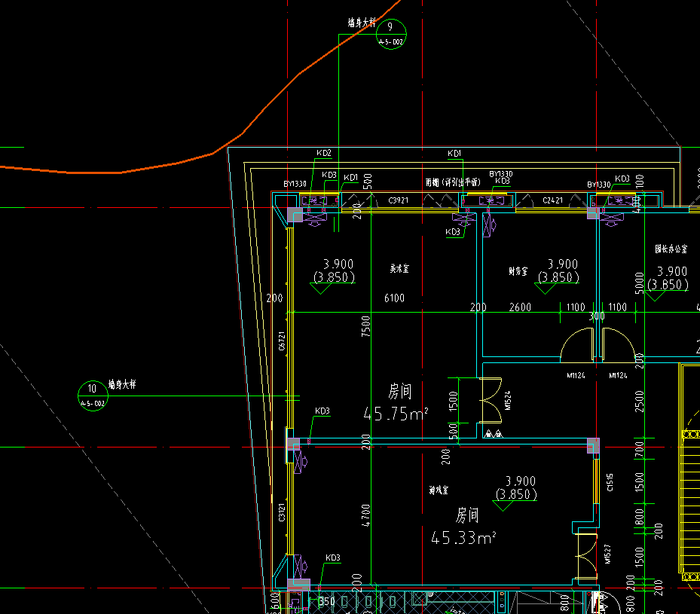
Task: Click the 500 dimension beside KD1 label
Action: coord(368,182)
